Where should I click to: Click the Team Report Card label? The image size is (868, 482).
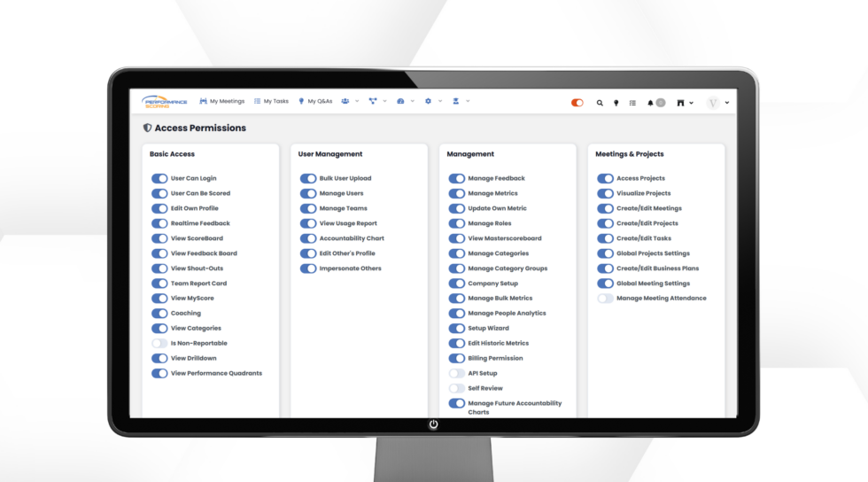click(198, 284)
